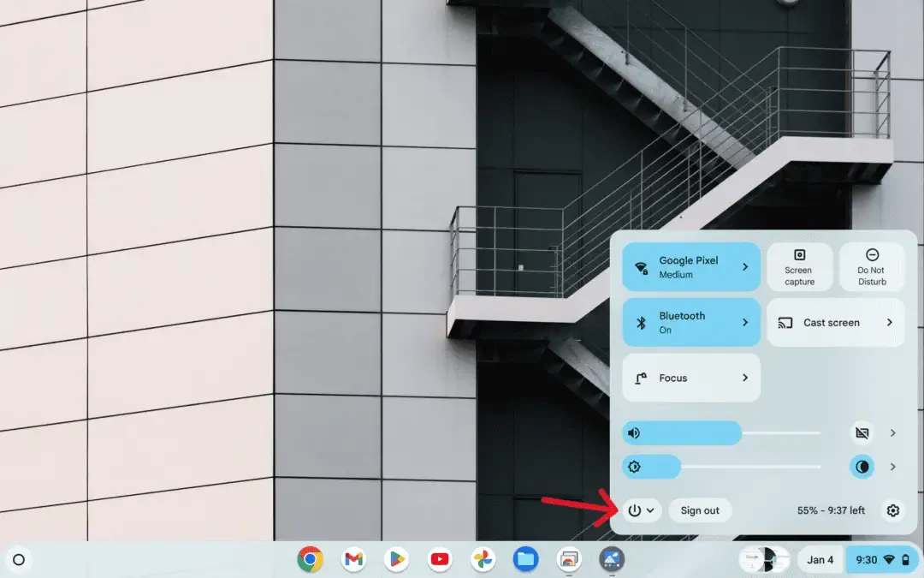
Task: Click the 9:30 status area
Action: (881, 560)
